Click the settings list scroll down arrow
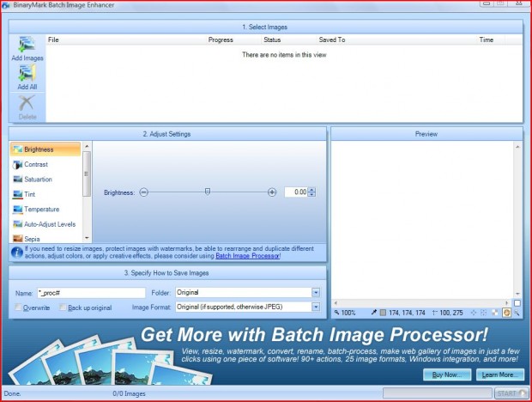Viewport: 532px width, 402px height. [x=87, y=238]
